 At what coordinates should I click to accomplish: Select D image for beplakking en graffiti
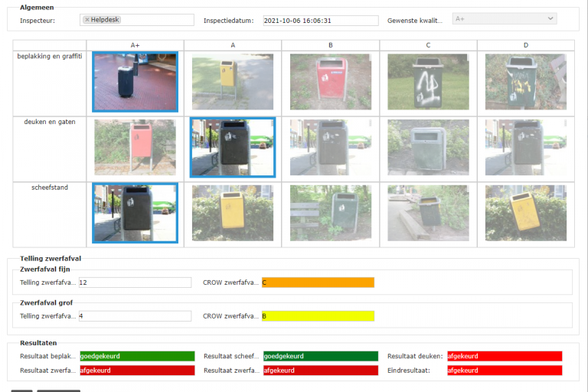click(525, 81)
